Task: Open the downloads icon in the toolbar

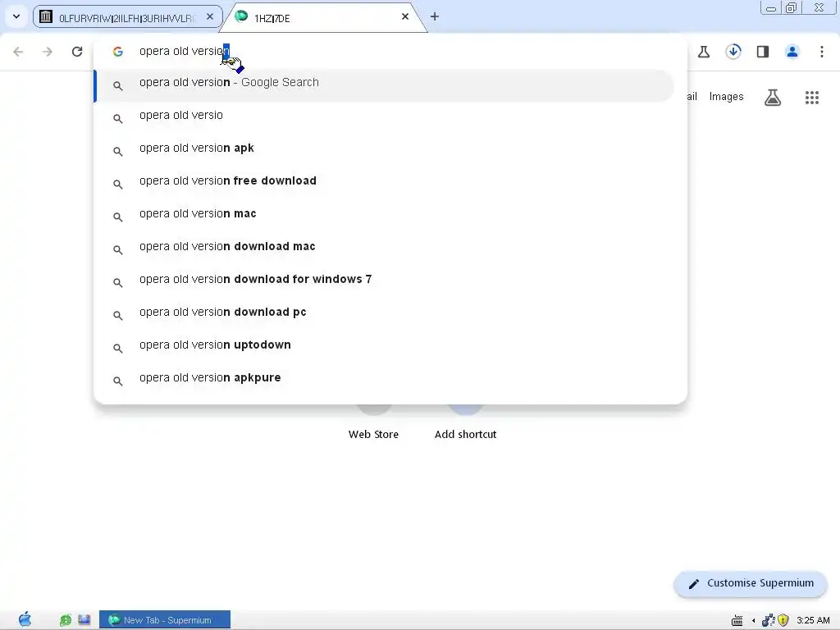Action: pyautogui.click(x=733, y=52)
